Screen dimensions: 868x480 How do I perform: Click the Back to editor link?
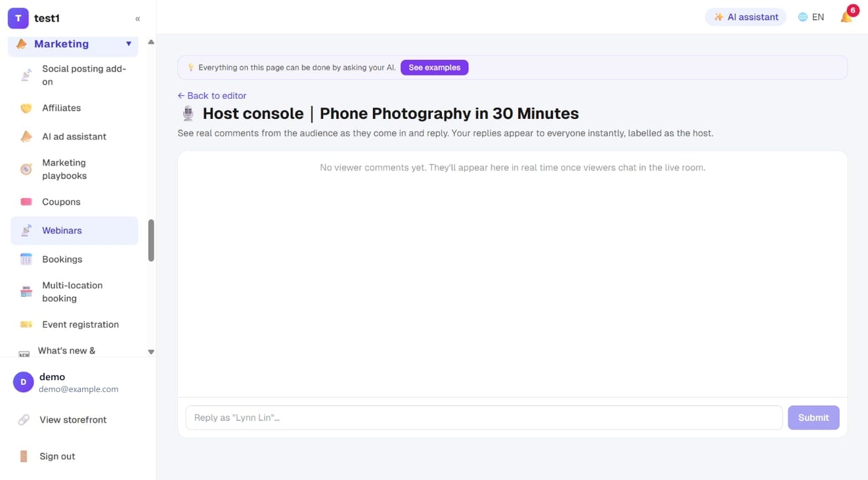(x=212, y=95)
